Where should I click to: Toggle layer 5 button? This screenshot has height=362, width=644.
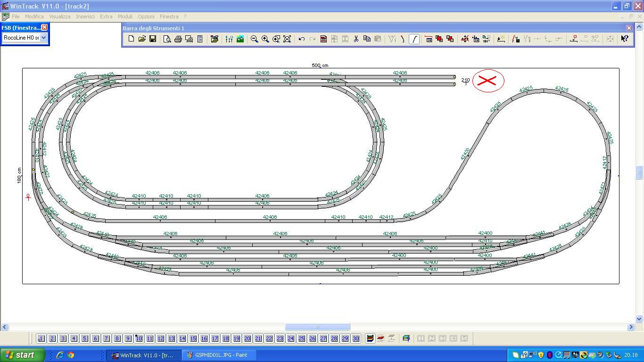(84, 338)
